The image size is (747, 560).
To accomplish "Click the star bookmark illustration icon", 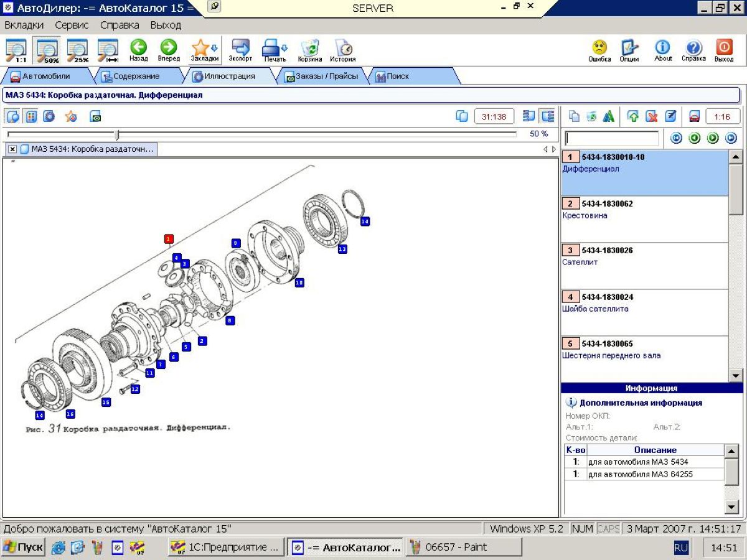I will coord(71,116).
